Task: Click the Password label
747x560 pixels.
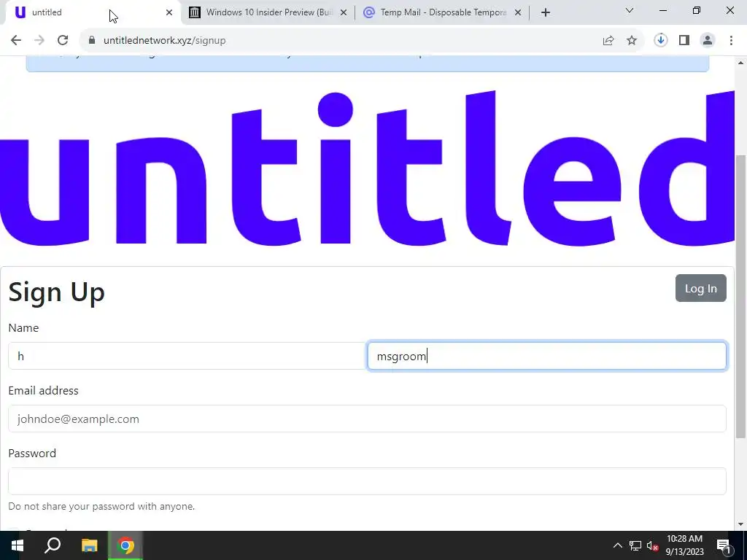Action: (32, 453)
